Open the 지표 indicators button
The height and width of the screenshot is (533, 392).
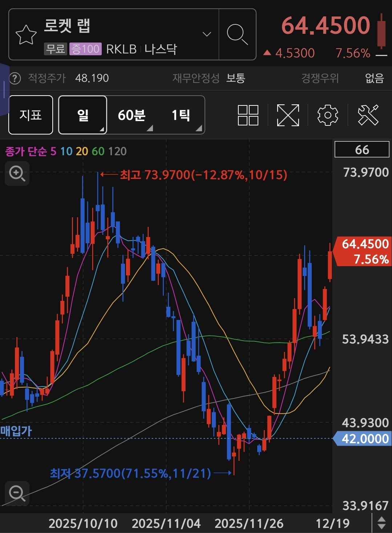tap(31, 115)
